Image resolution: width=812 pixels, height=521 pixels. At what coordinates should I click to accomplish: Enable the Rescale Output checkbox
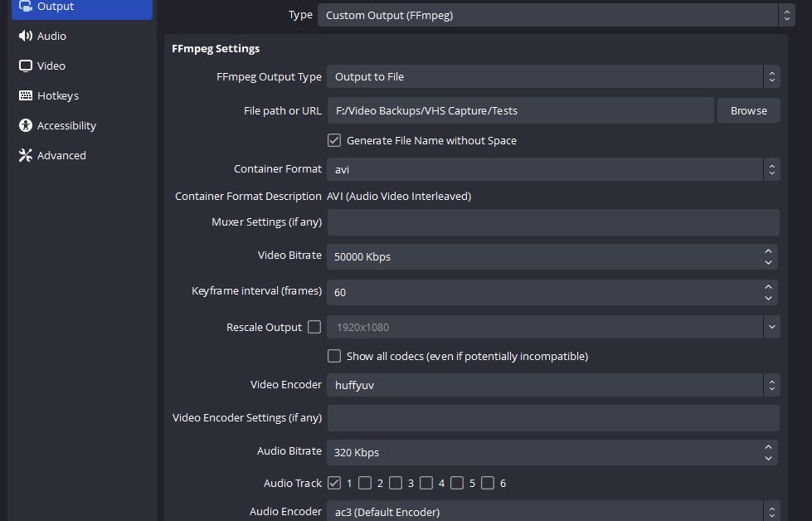pos(314,327)
